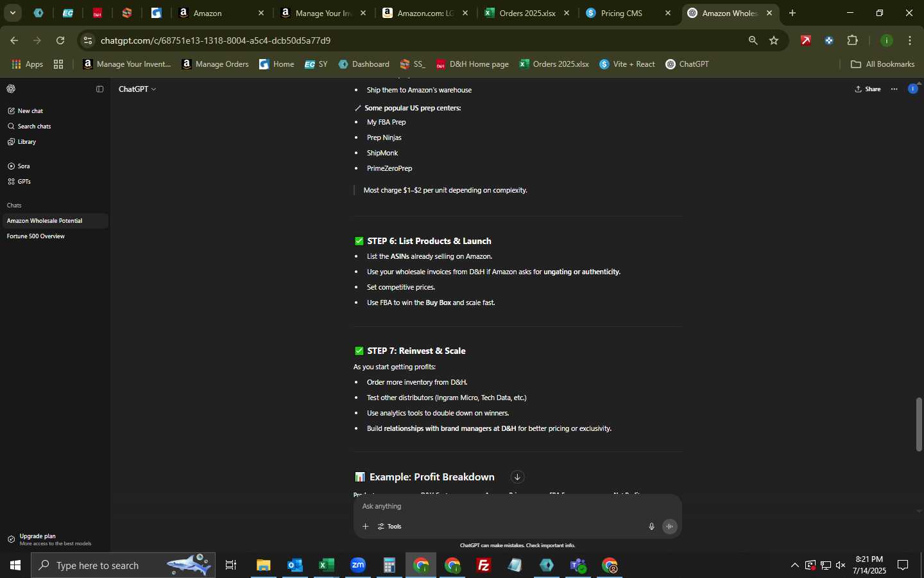
Task: Start voice mode with the waveform button
Action: (669, 527)
